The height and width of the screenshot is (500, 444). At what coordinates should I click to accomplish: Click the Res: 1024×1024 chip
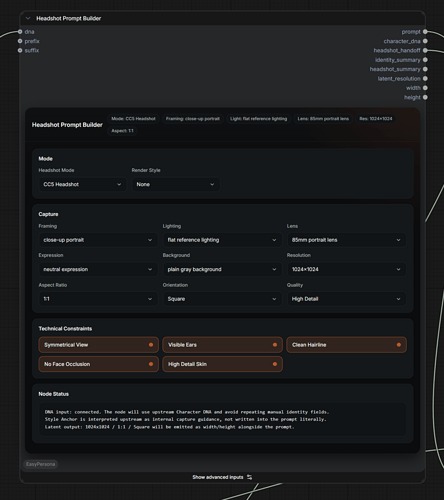pos(376,119)
